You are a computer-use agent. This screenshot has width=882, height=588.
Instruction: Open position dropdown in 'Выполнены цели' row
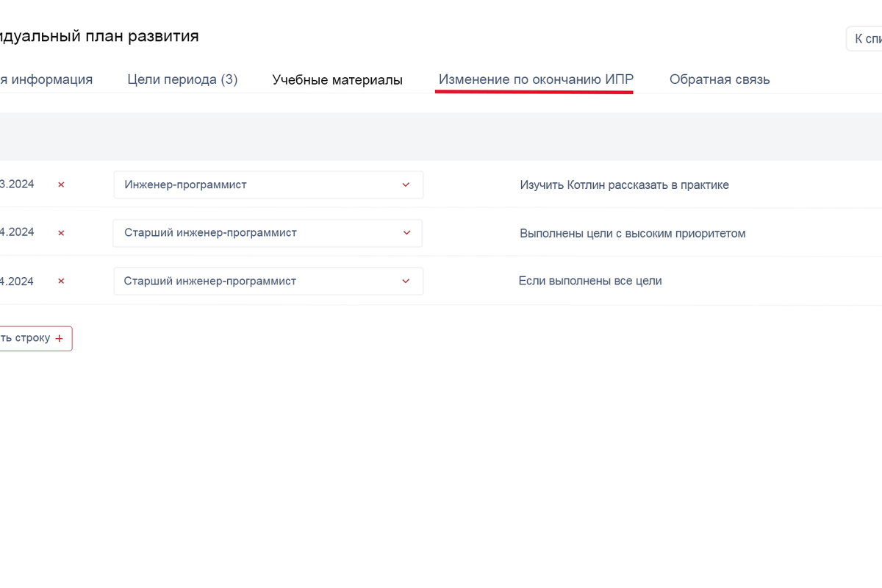click(268, 233)
